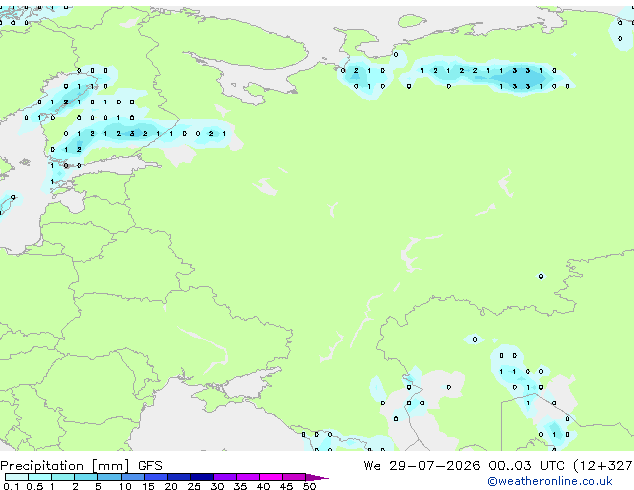Click the '35' legend scale label
634x490 pixels.
[x=240, y=486]
